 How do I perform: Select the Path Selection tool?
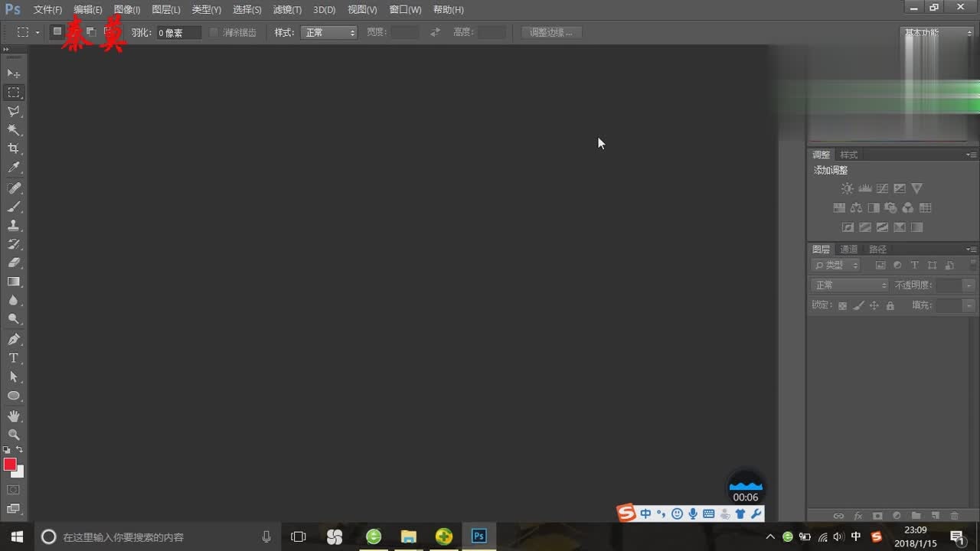[x=14, y=377]
